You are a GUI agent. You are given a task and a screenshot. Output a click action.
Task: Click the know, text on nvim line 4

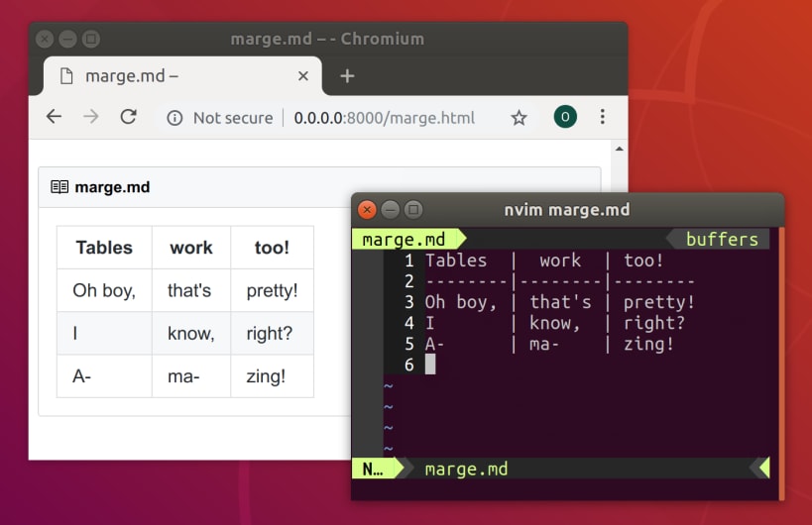point(554,323)
